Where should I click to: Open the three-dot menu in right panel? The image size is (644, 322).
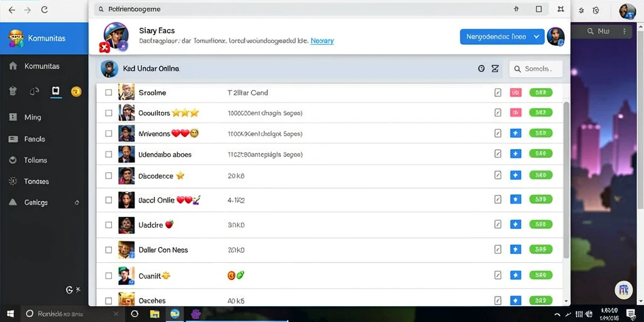tap(625, 31)
